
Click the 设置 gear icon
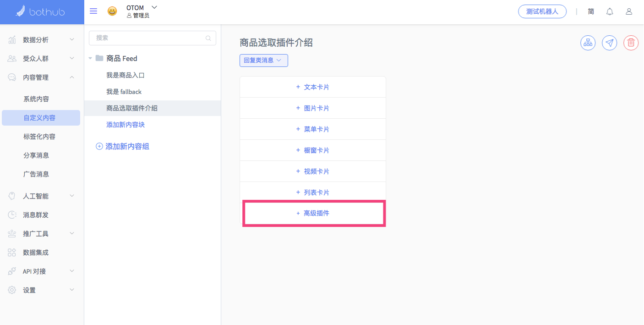click(12, 290)
